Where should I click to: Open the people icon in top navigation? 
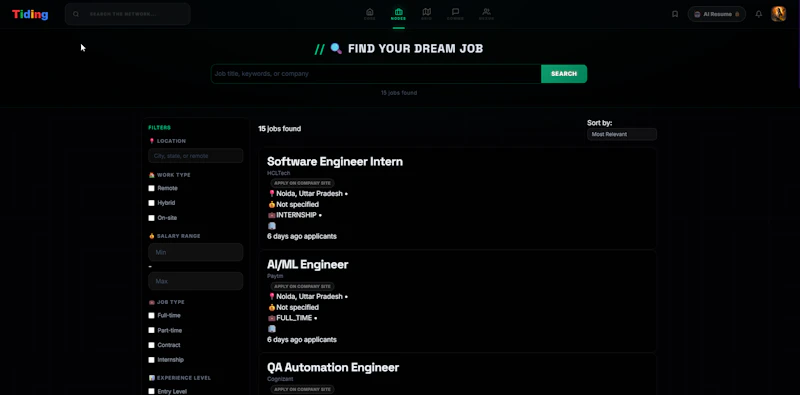486,14
